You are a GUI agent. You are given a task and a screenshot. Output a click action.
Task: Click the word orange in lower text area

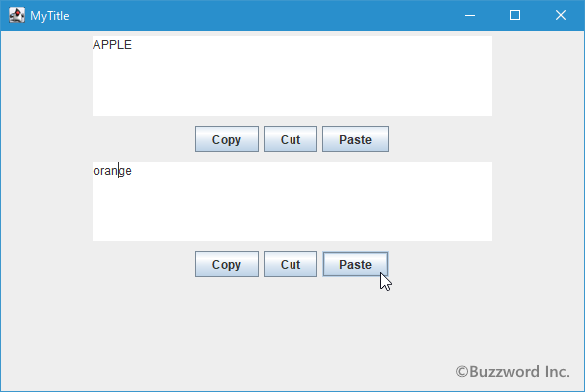pyautogui.click(x=112, y=171)
